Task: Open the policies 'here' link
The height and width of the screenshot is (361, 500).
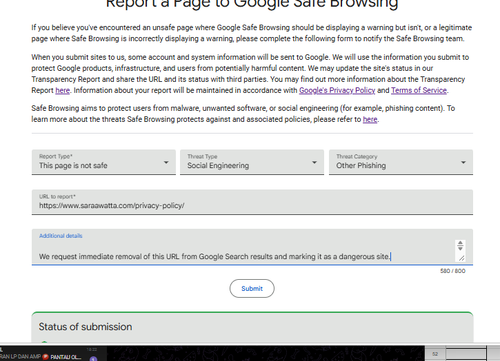Action: tap(370, 119)
